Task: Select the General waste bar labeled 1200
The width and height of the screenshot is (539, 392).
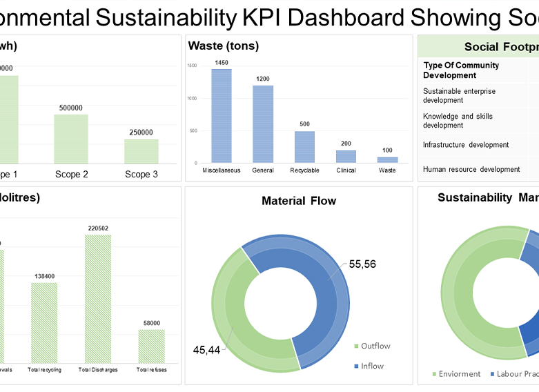Action: (x=263, y=124)
